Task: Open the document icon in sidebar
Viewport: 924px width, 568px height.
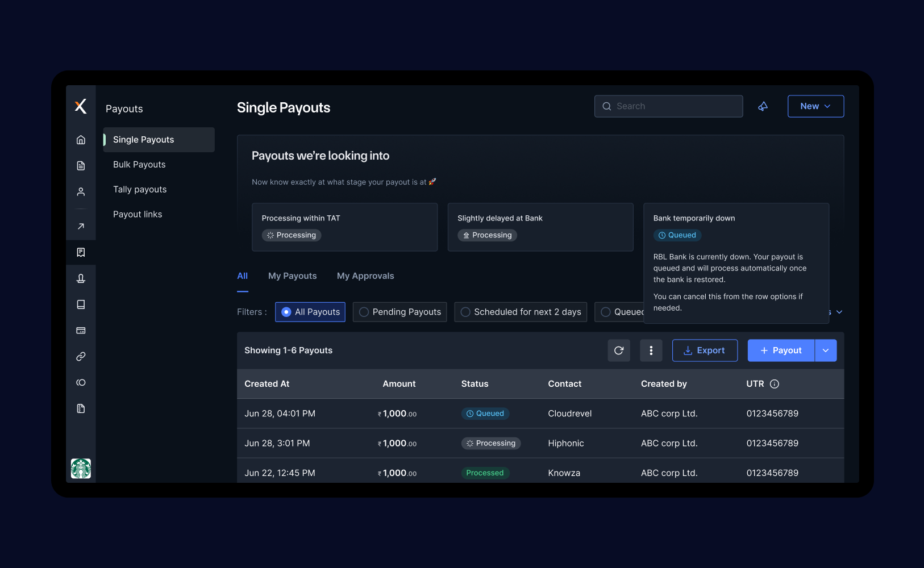Action: click(81, 166)
